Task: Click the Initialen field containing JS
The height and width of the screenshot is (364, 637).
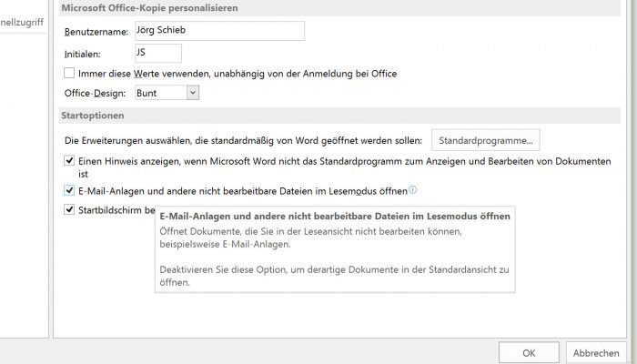Action: pos(158,53)
